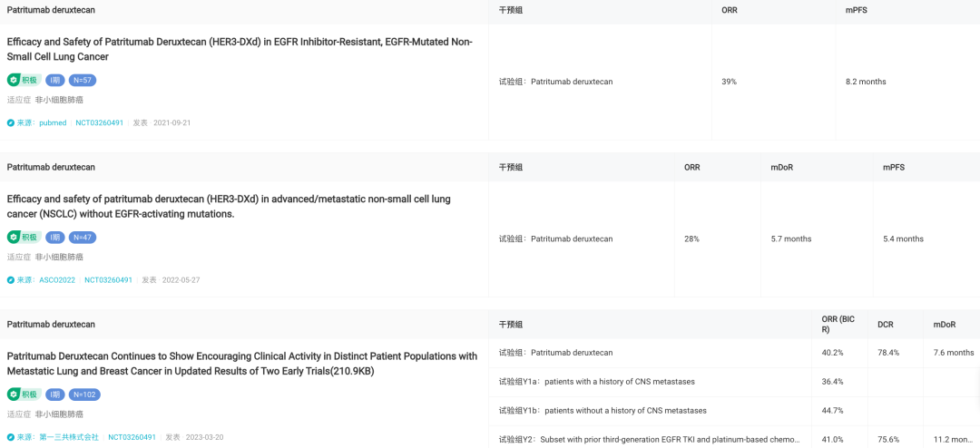Click the green 积极 badge beside N=57
980x448 pixels.
click(x=24, y=80)
